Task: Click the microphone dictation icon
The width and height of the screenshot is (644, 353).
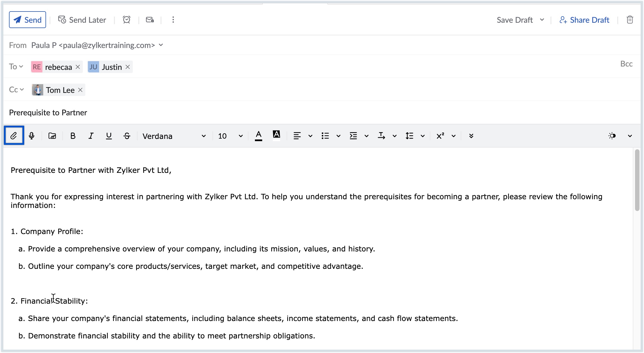Action: (x=32, y=136)
